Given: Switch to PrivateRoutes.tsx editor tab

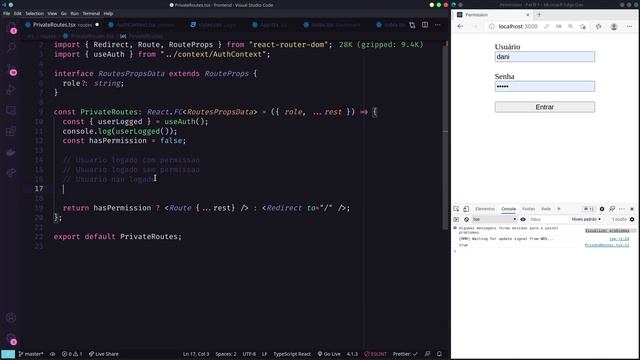Looking at the screenshot, I should coord(62,25).
